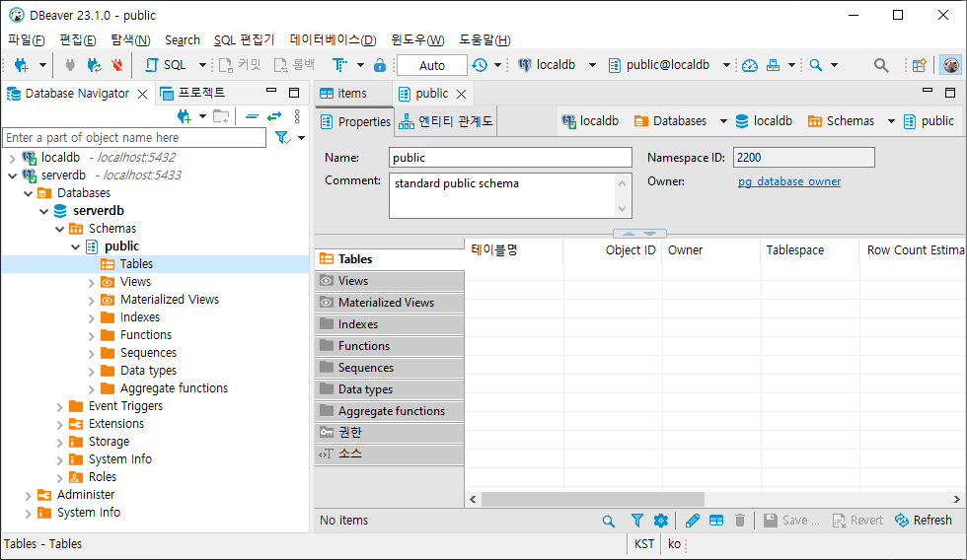Click the object name filter field

coord(134,137)
